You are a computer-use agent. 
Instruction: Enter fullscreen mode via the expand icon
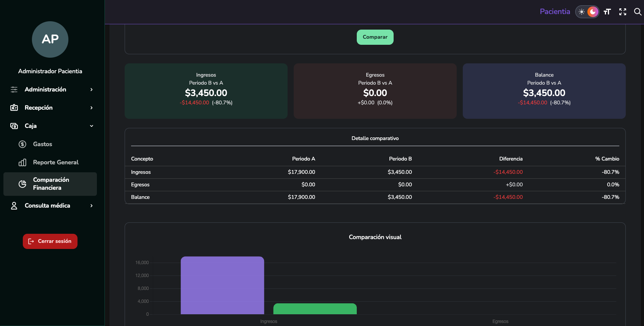pos(622,12)
